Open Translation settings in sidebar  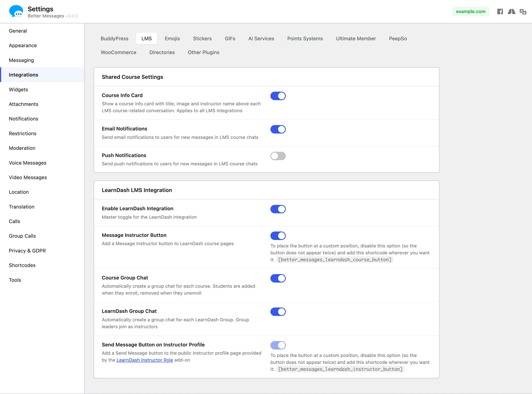(x=42, y=207)
